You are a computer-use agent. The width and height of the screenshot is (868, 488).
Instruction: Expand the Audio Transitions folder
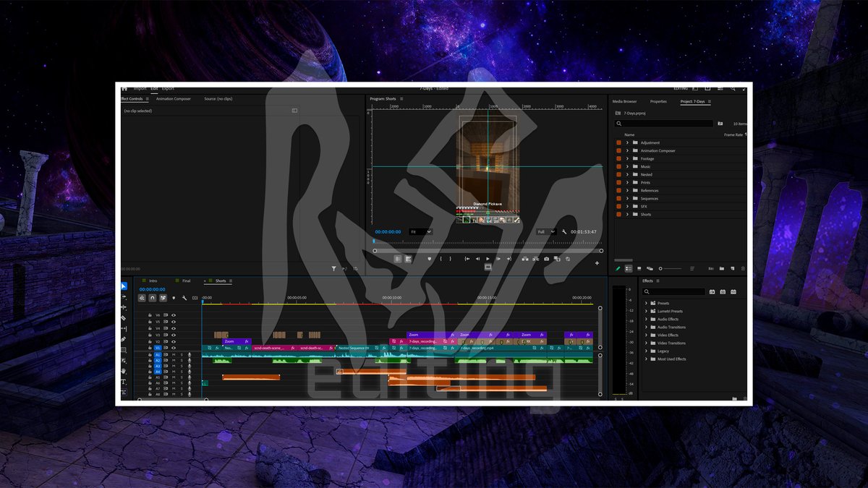pyautogui.click(x=646, y=327)
